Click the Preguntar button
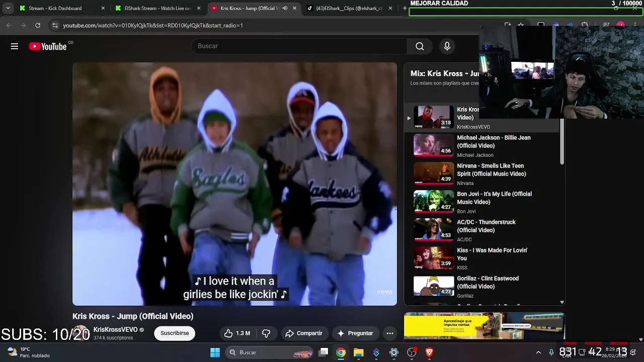Image resolution: width=644 pixels, height=362 pixels. tap(355, 333)
